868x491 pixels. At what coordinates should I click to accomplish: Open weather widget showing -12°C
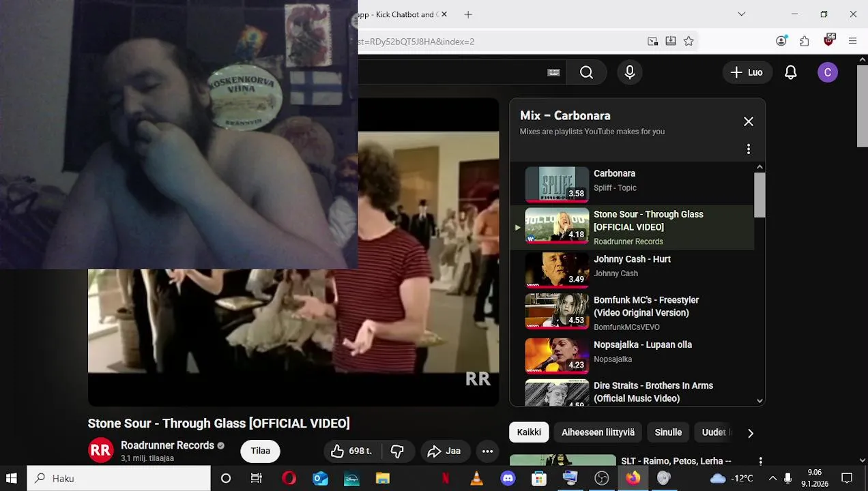pyautogui.click(x=732, y=478)
